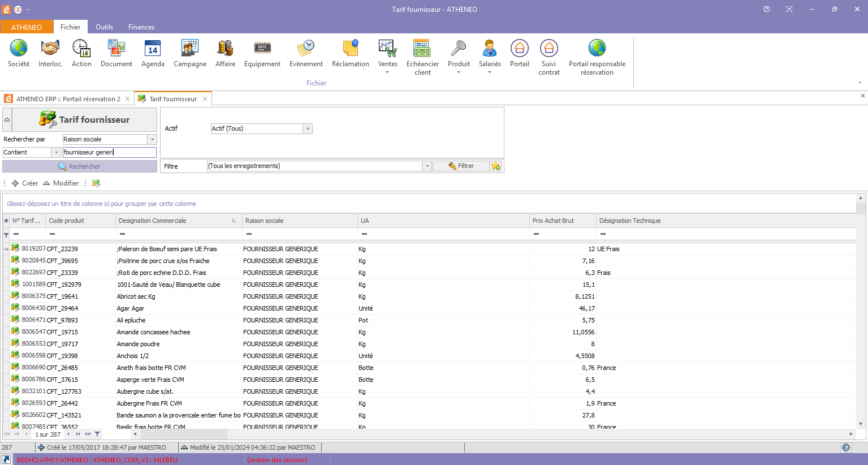Expand the Filtre records dropdown

click(x=427, y=166)
